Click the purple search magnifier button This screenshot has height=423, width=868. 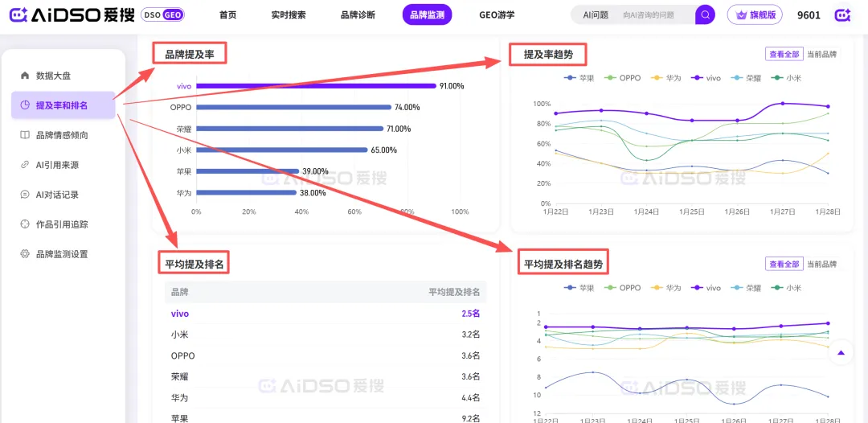tap(705, 14)
